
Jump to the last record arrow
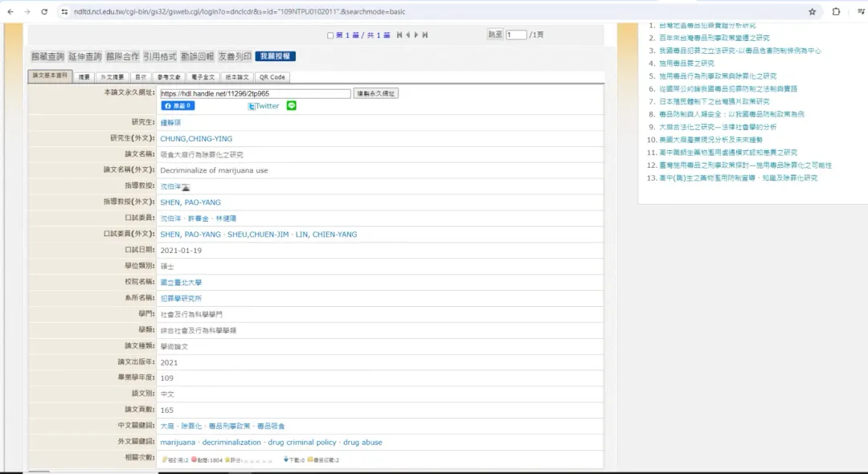425,35
